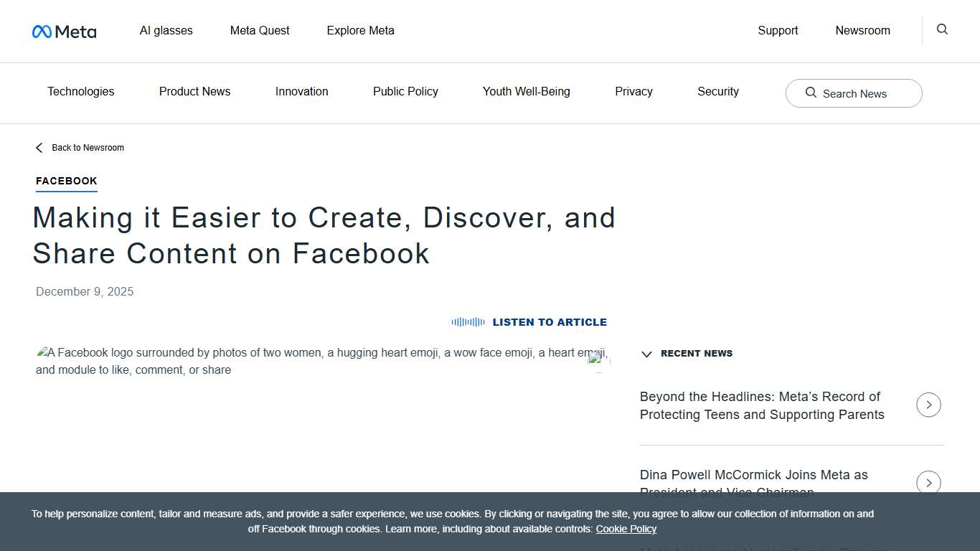Select Privacy in the news navigation
Screen dimensions: 980x551
tap(633, 92)
